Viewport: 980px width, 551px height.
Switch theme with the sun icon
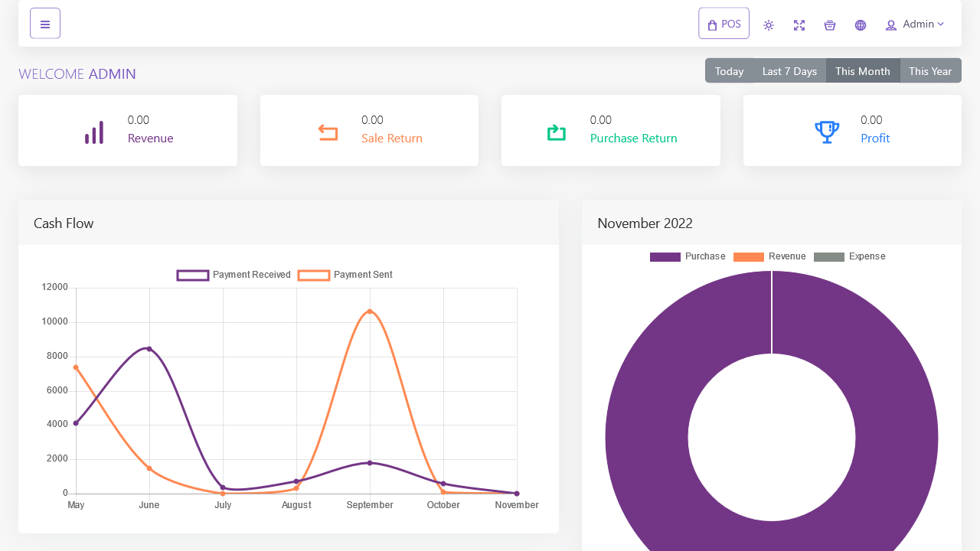(x=769, y=25)
